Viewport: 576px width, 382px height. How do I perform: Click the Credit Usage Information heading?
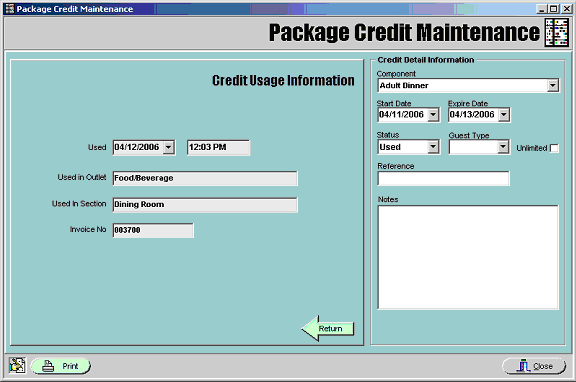coord(283,80)
